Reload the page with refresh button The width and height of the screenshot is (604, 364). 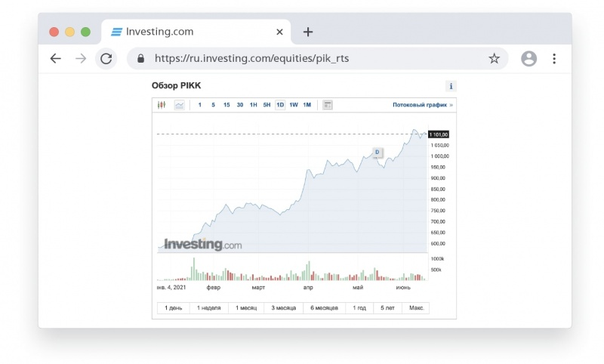pos(106,59)
